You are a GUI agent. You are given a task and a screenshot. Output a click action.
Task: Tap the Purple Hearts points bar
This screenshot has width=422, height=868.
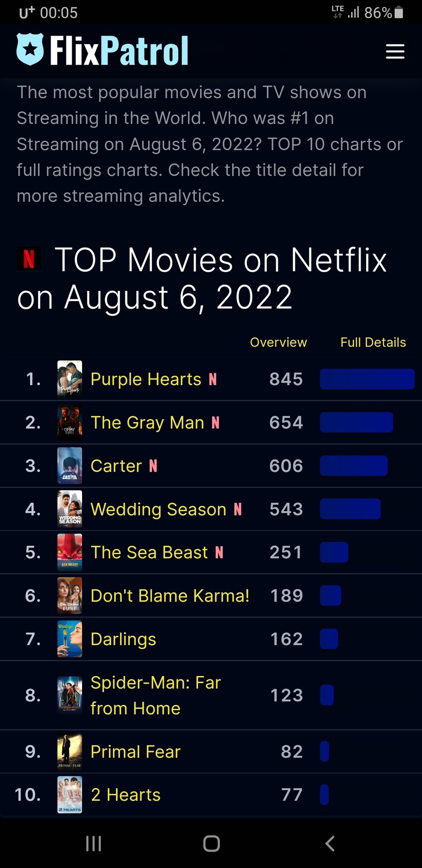(x=367, y=379)
